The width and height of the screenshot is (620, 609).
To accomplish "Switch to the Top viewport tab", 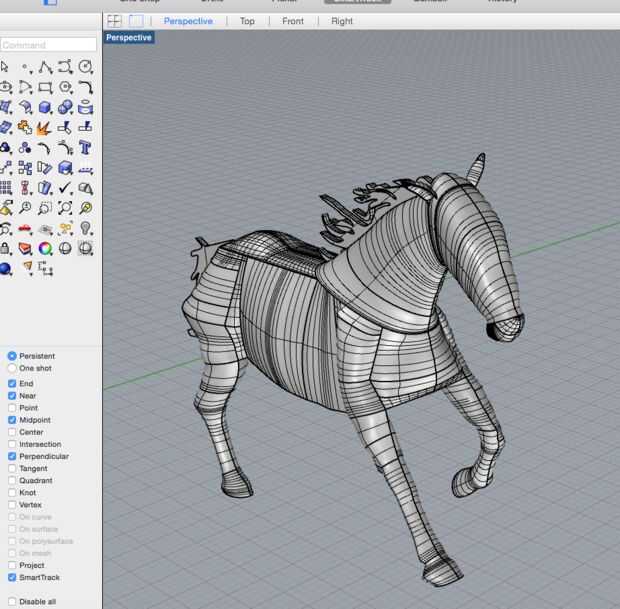I will 247,21.
